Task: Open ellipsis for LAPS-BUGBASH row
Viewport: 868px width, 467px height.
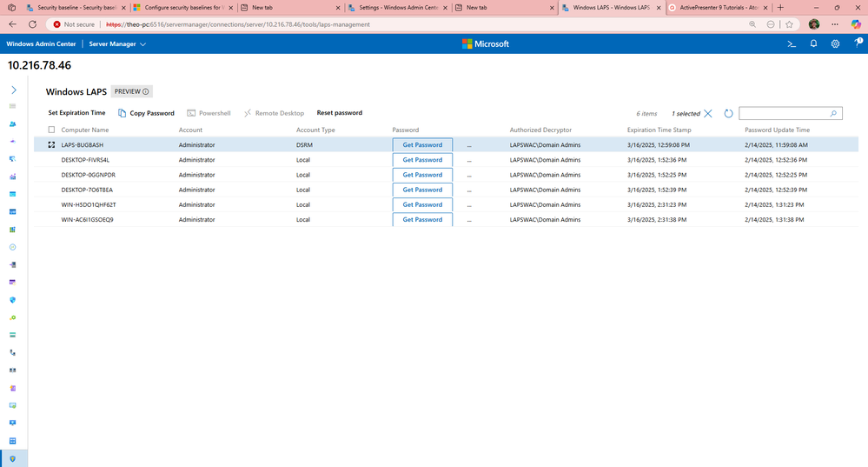Action: point(469,145)
